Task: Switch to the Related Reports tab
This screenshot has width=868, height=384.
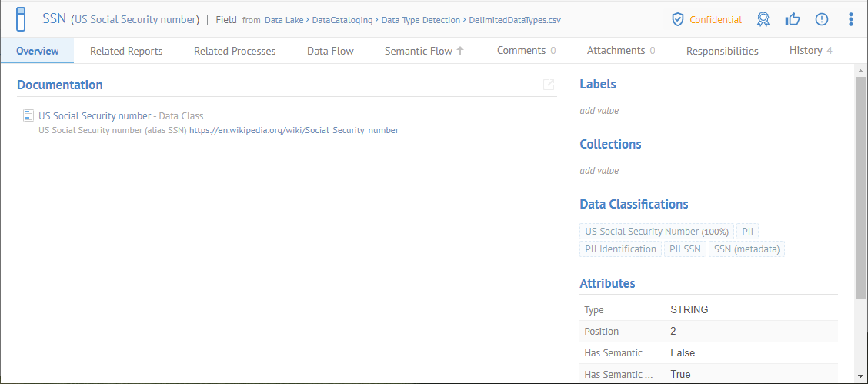Action: [126, 51]
